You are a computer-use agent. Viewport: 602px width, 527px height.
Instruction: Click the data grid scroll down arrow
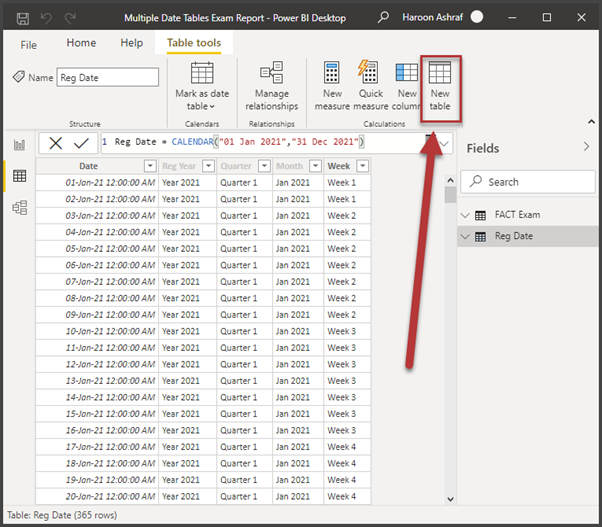(450, 499)
